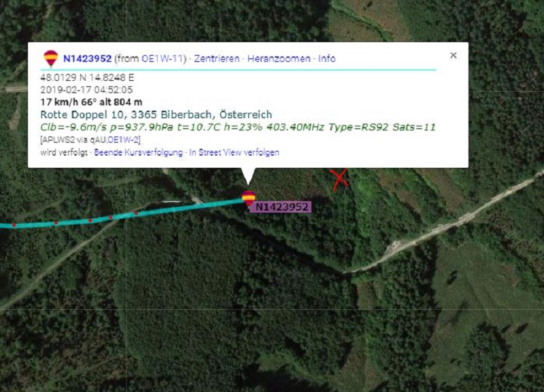544x392 pixels.
Task: Open the Info page link
Action: (327, 58)
